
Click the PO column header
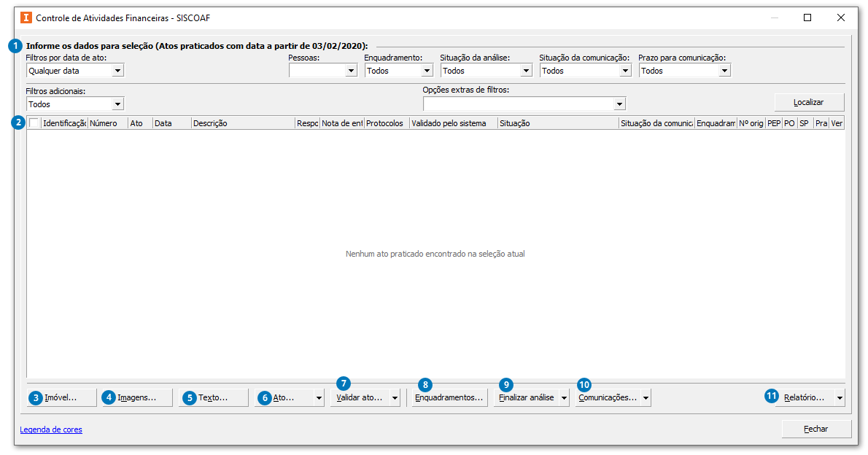[x=789, y=123]
